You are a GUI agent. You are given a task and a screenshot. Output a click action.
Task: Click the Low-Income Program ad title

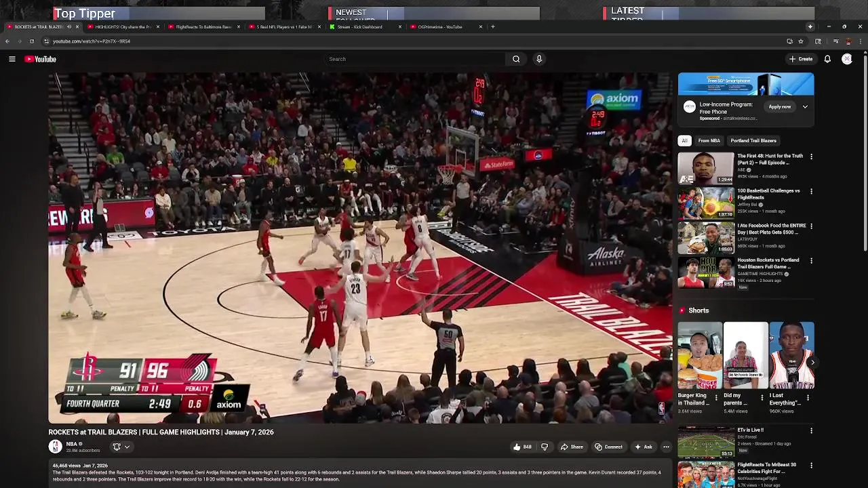click(x=726, y=108)
